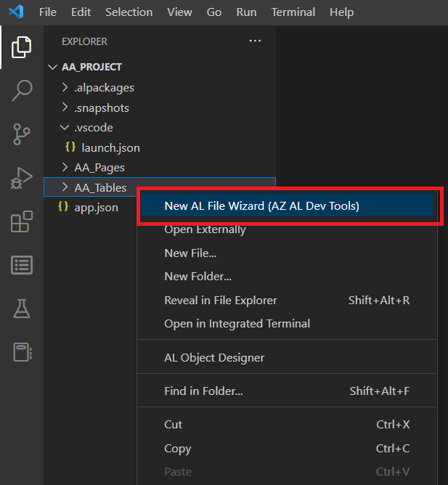Open the Extensions view
The height and width of the screenshot is (485, 448).
click(22, 221)
